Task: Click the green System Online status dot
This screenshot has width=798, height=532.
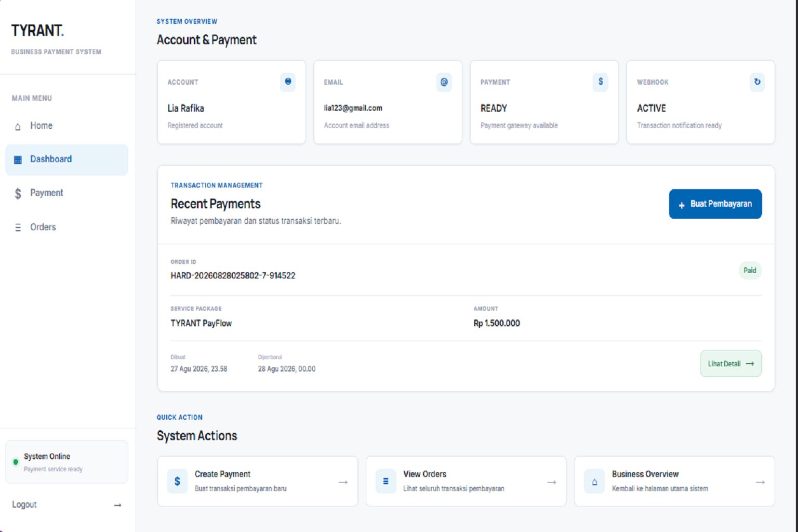Action: [x=16, y=462]
